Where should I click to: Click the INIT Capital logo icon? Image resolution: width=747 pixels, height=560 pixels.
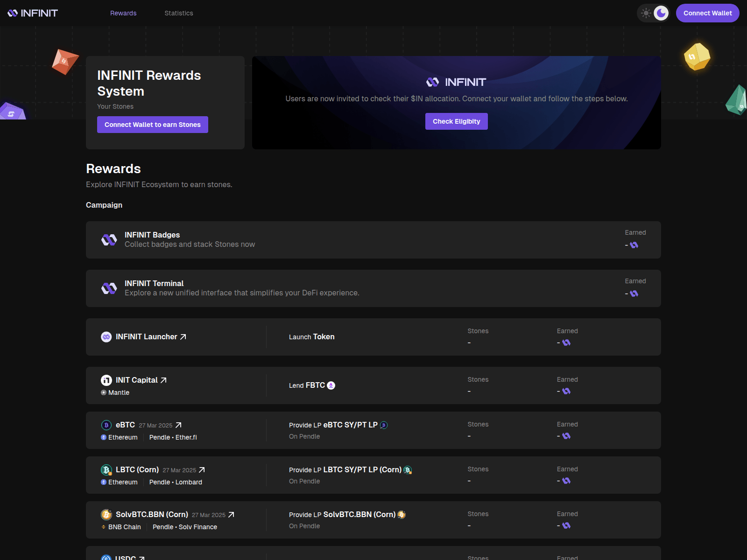click(106, 380)
